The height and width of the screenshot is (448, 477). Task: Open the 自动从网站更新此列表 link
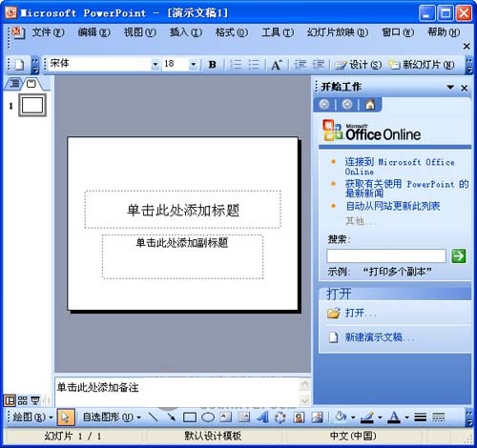393,206
